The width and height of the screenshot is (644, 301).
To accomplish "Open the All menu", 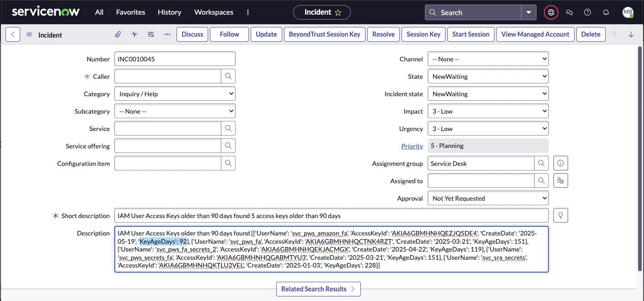I will 99,12.
